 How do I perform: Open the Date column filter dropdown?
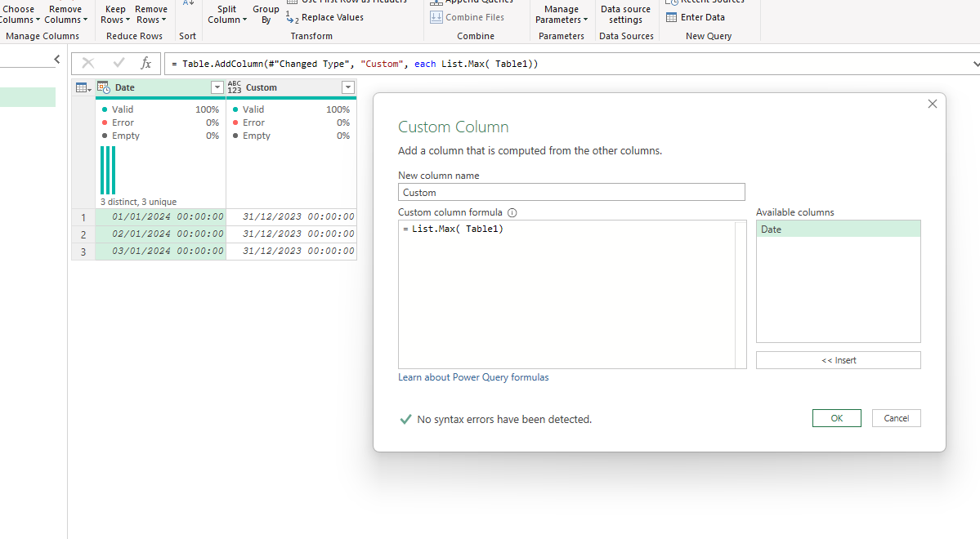tap(217, 87)
